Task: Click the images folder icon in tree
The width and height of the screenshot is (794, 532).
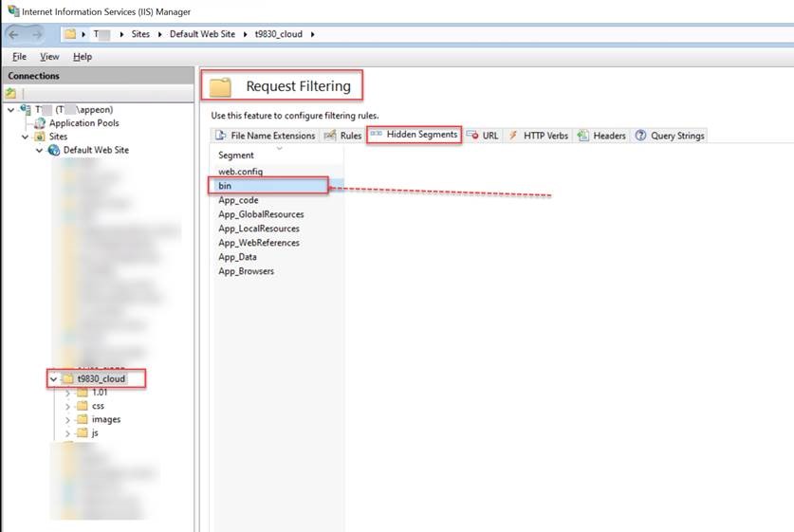Action: 83,419
